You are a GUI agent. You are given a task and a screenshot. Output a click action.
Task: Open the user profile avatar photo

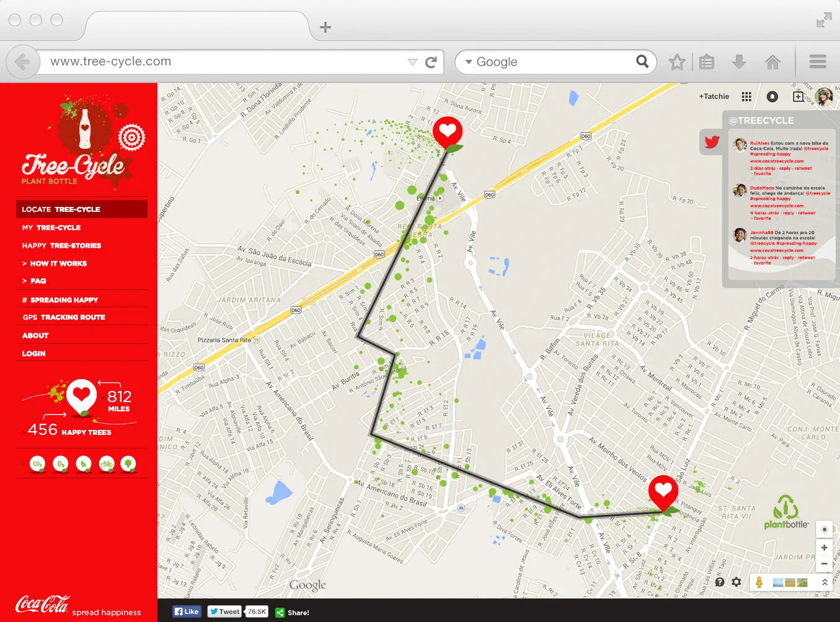(x=825, y=97)
